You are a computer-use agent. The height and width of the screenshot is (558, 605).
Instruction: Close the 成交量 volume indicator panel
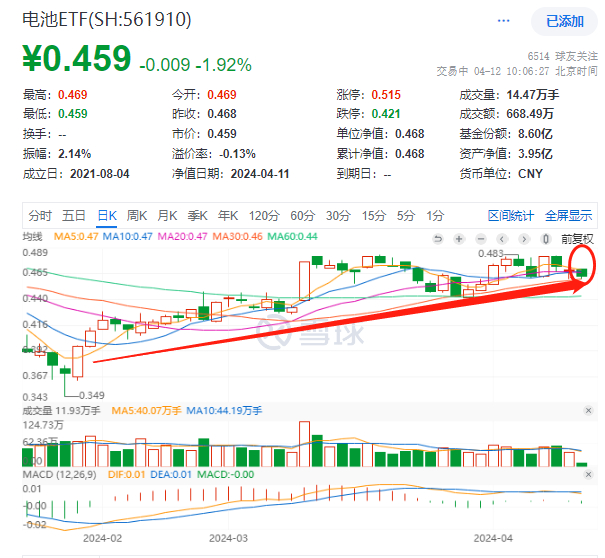588,410
